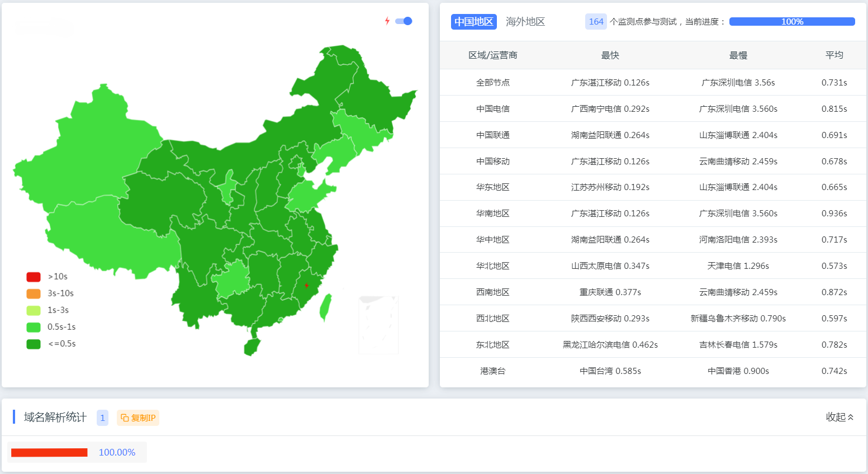Image resolution: width=868 pixels, height=474 pixels.
Task: Switch to the 中国地区 tab
Action: click(x=473, y=21)
